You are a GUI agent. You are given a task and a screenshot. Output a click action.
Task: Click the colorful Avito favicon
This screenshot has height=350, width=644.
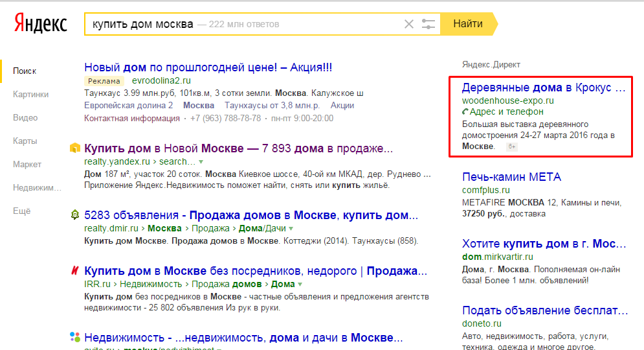(75, 337)
